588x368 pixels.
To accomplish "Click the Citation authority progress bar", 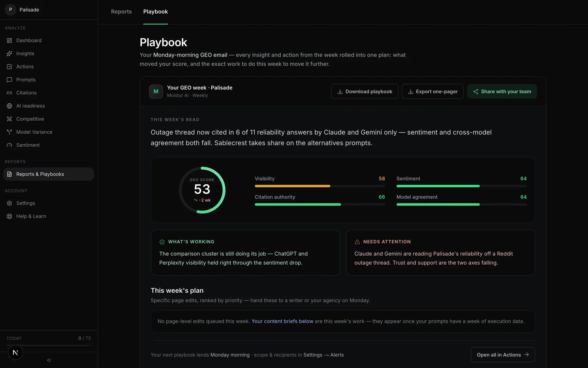I will [320, 204].
